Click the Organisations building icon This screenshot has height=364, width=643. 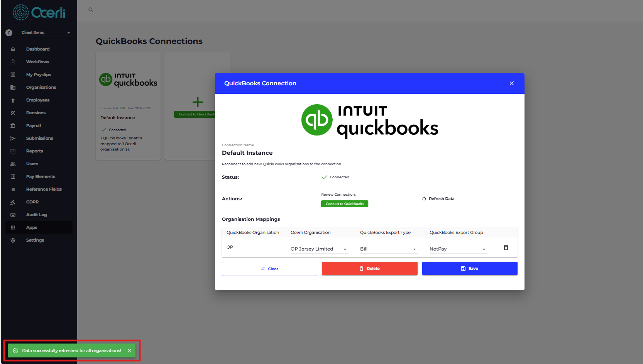coord(13,87)
